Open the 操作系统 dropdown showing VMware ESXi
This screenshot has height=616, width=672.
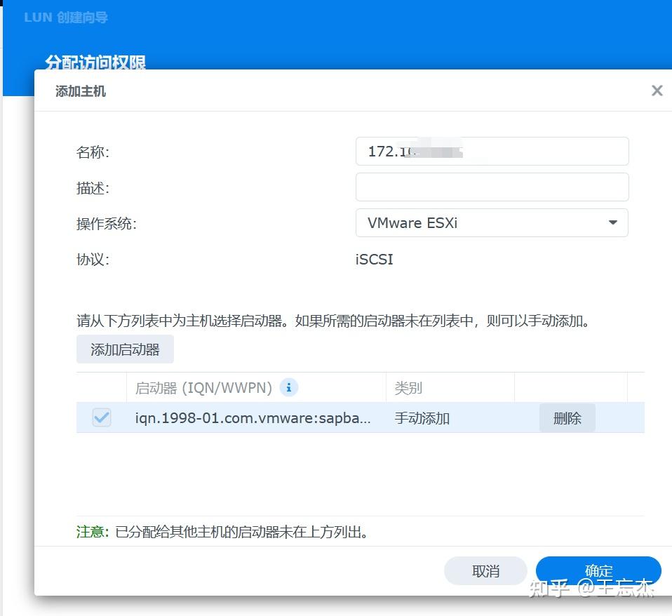pos(491,222)
